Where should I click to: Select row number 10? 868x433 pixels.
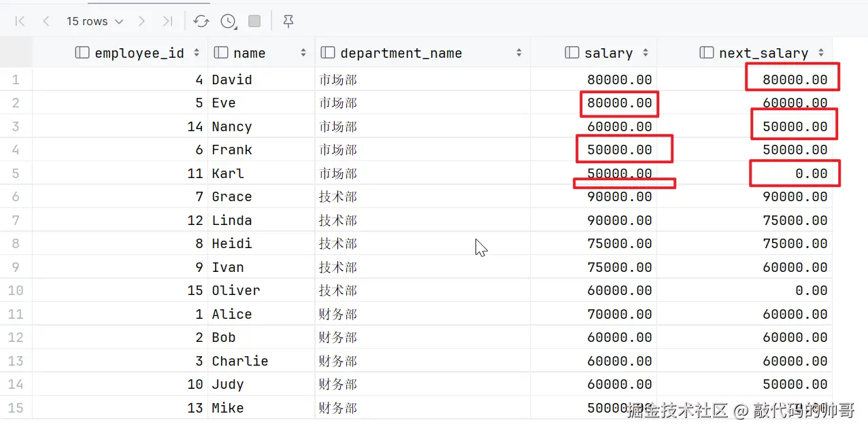coord(16,290)
